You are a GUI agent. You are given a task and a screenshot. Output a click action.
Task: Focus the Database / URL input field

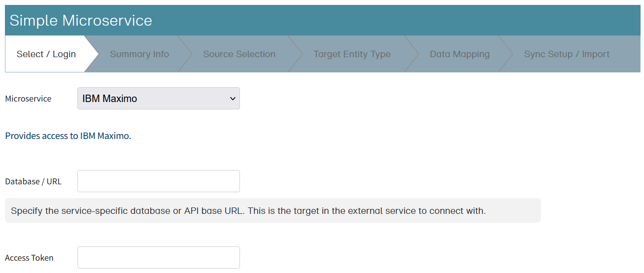pos(159,181)
